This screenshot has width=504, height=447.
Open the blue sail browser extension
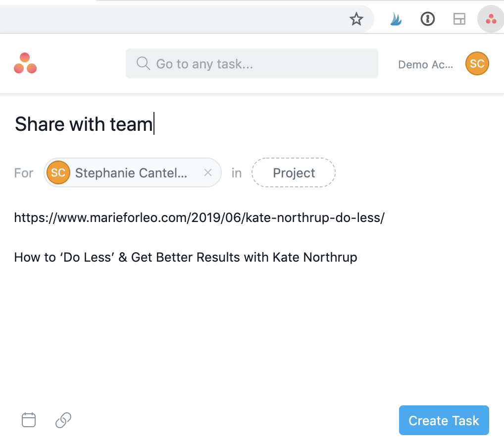pyautogui.click(x=396, y=19)
